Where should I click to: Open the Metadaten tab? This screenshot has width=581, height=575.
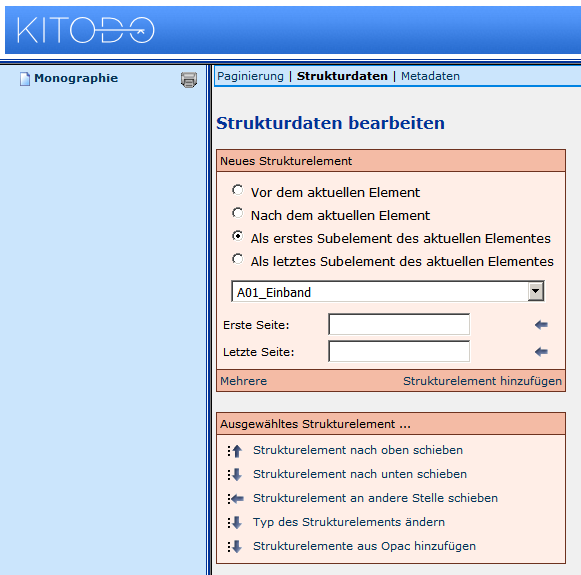click(430, 76)
